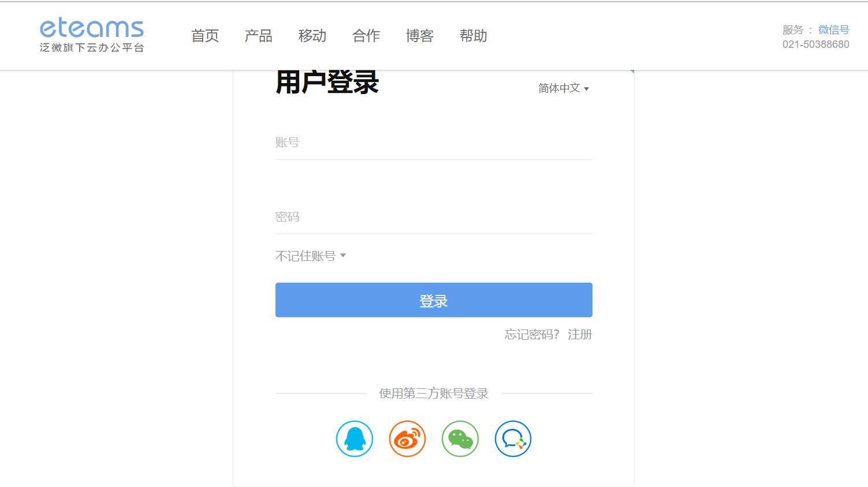Open the 首页 menu item
Viewport: 868px width, 487px height.
point(205,36)
